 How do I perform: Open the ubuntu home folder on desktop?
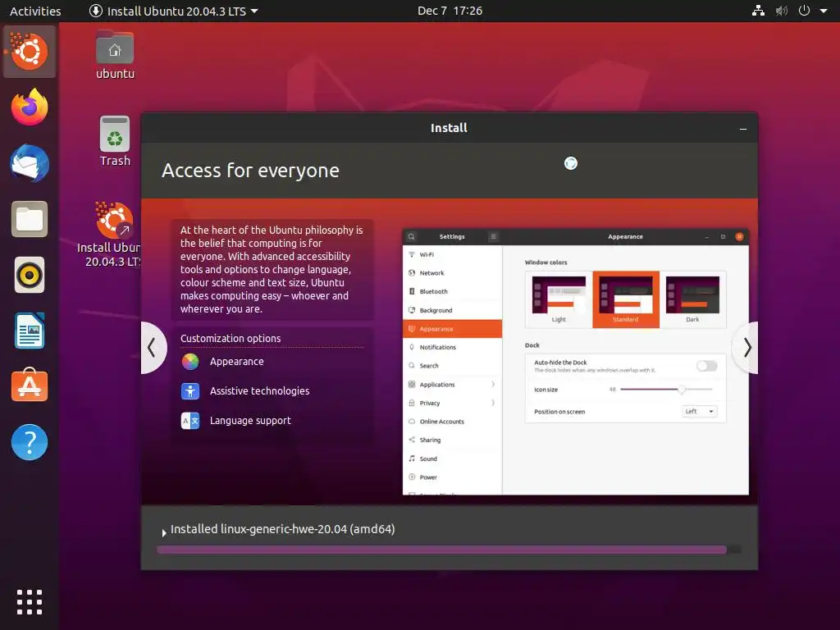point(115,55)
